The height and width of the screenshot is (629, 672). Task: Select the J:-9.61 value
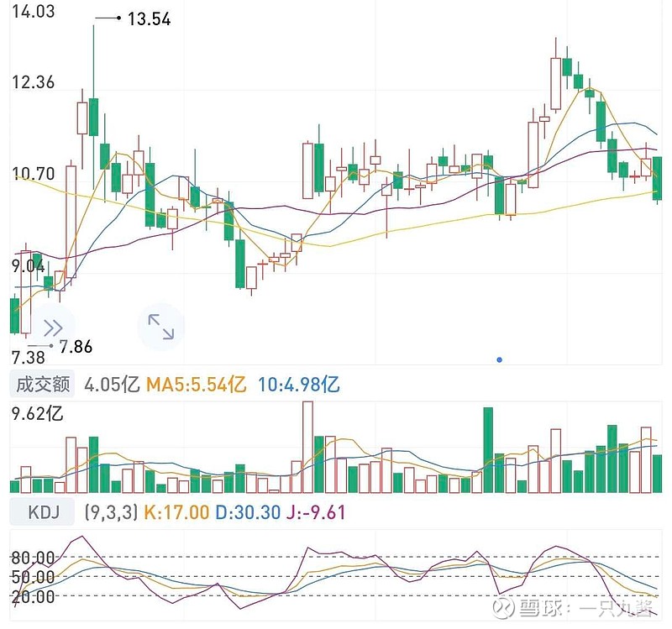[x=316, y=512]
